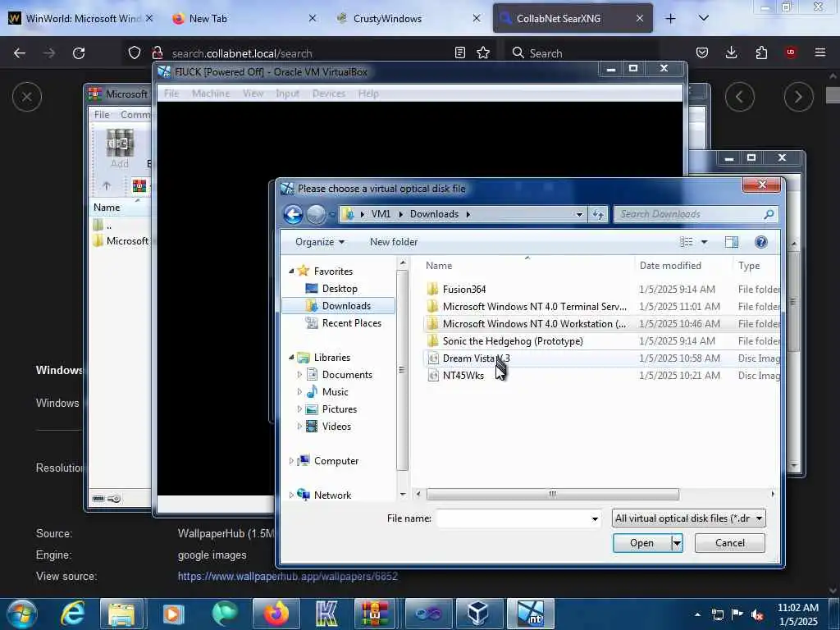Open the File name combo box dropdown
Viewport: 840px width, 630px height.
pyautogui.click(x=594, y=518)
